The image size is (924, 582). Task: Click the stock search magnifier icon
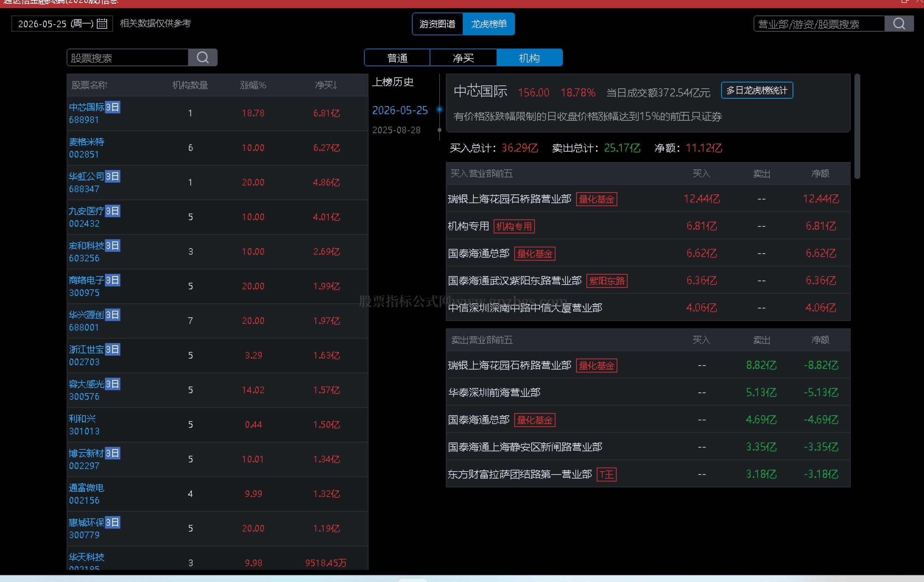pos(202,57)
